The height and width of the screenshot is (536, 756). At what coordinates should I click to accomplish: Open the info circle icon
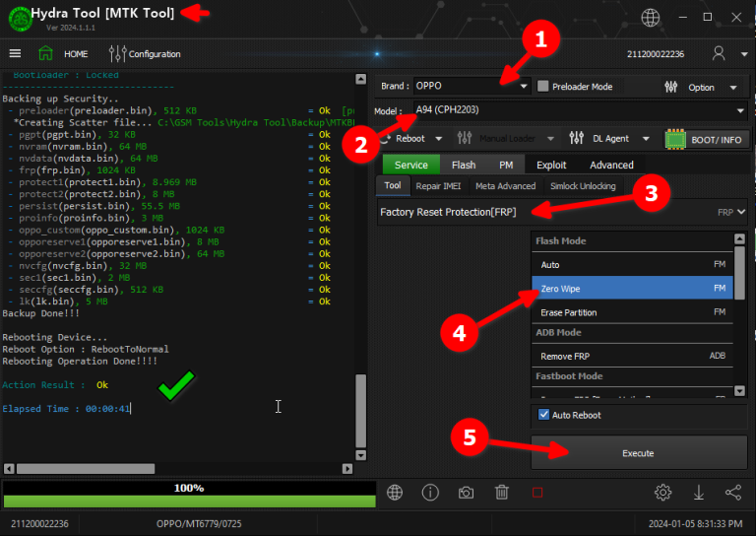(430, 493)
